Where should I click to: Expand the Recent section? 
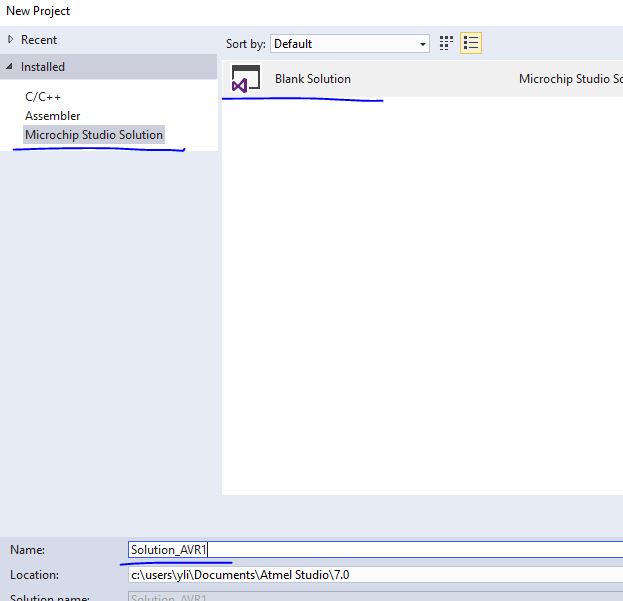[10, 39]
